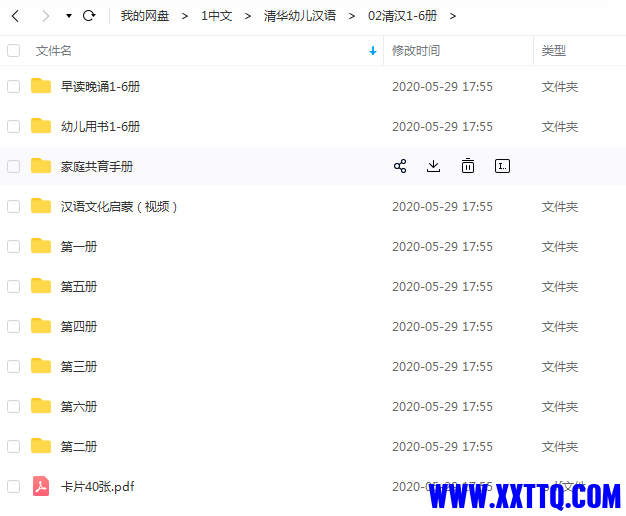The height and width of the screenshot is (516, 626).
Task: Toggle blue sort direction arrow
Action: click(372, 51)
